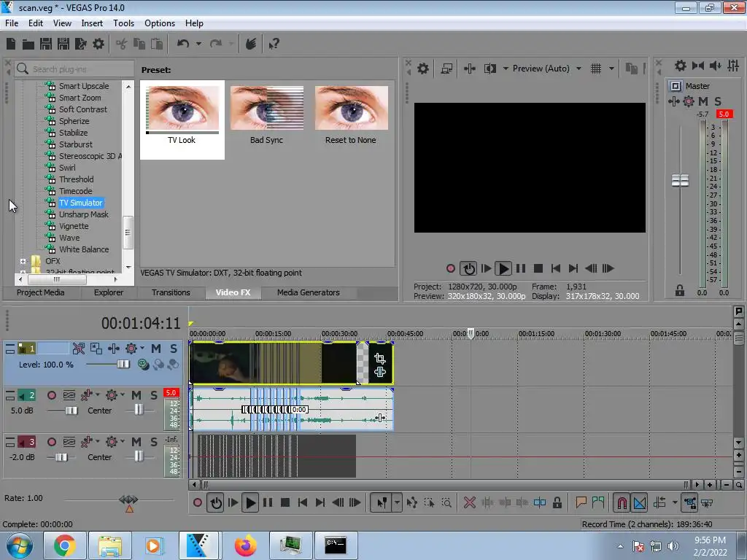
Task: Open track 1 automation settings dropdown arrow
Action: 142,349
